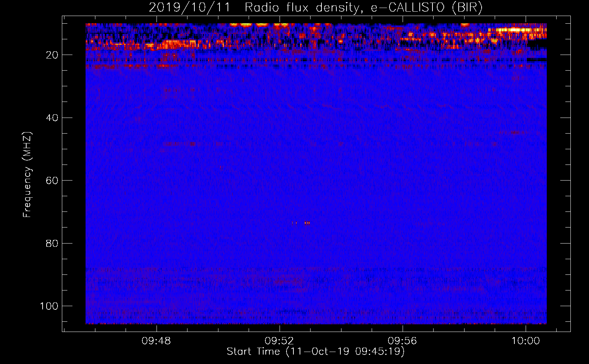Viewport: 589px width, 364px height.
Task: Click the 09:56 time tick label
Action: point(402,341)
